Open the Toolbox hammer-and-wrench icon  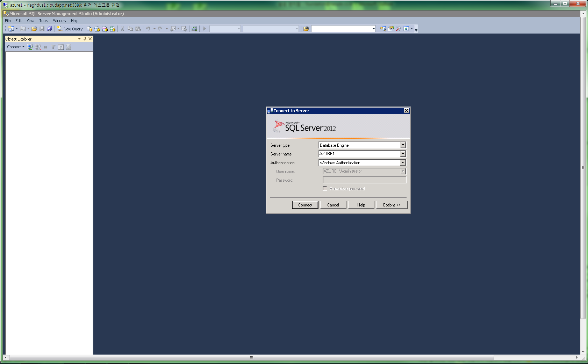(399, 29)
